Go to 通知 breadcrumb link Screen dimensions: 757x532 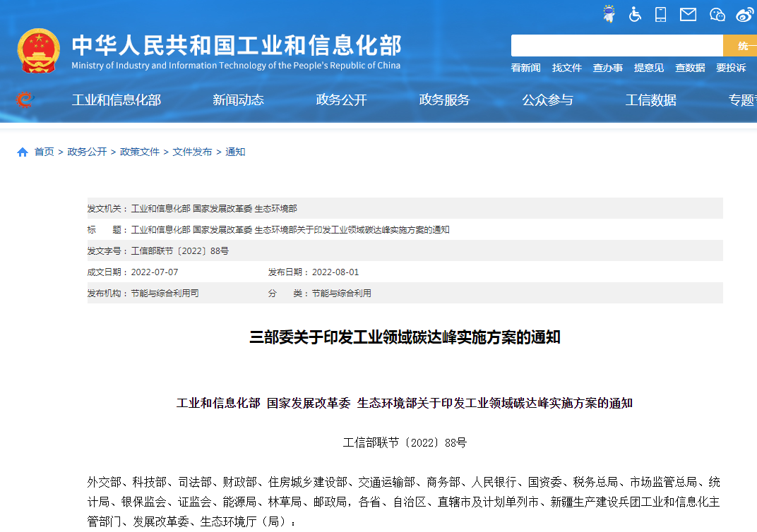point(235,152)
